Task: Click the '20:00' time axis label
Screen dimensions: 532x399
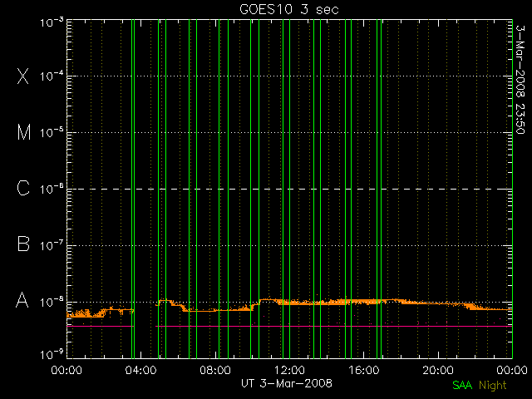Action: click(438, 370)
